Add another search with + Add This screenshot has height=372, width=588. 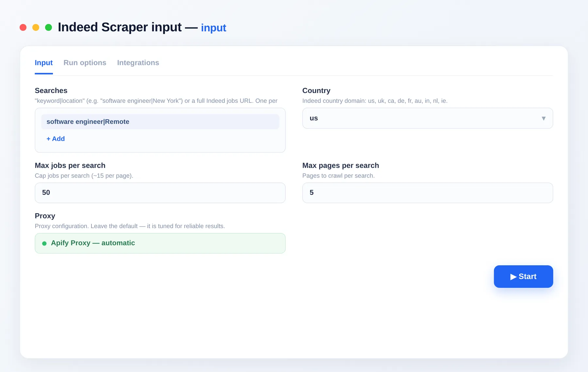point(56,139)
